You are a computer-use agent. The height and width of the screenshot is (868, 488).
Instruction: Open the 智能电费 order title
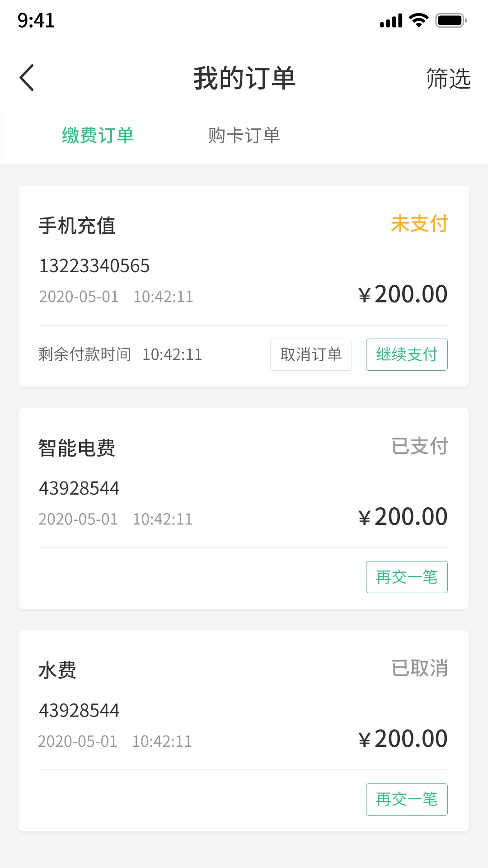[77, 448]
